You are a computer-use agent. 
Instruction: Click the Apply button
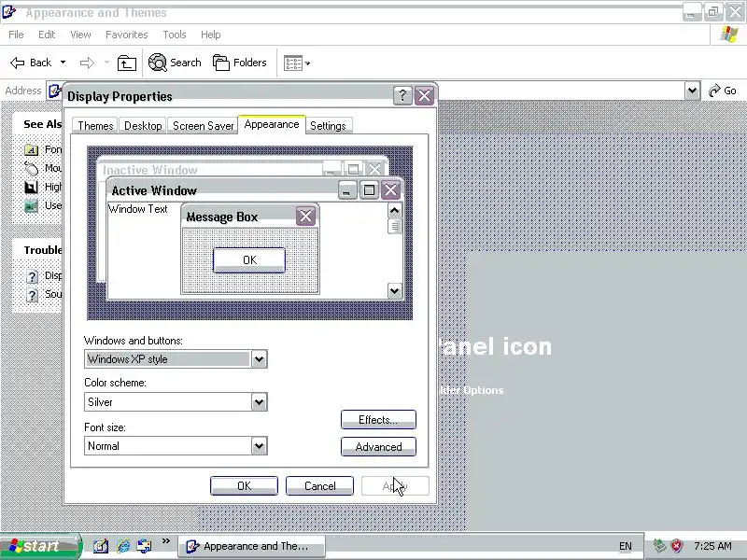click(395, 485)
